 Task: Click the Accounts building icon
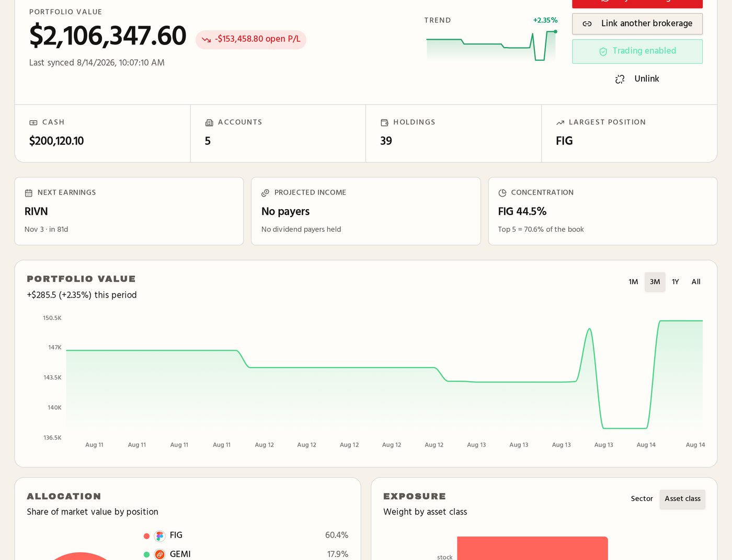[209, 122]
